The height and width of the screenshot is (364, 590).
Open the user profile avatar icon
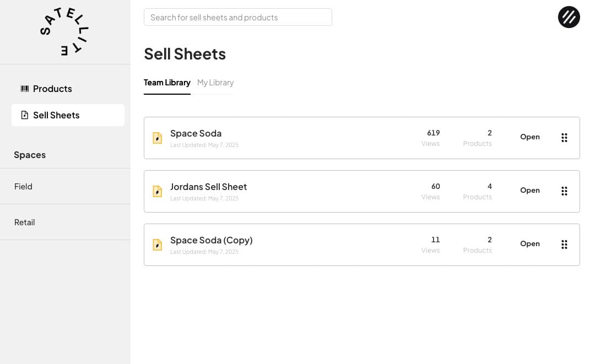(569, 17)
